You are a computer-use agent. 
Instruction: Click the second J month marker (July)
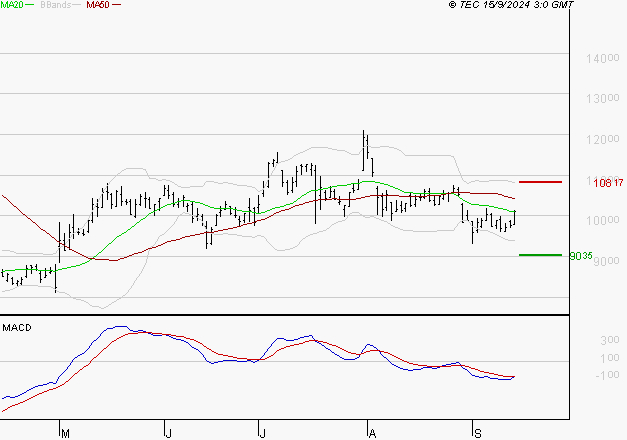[x=262, y=434]
